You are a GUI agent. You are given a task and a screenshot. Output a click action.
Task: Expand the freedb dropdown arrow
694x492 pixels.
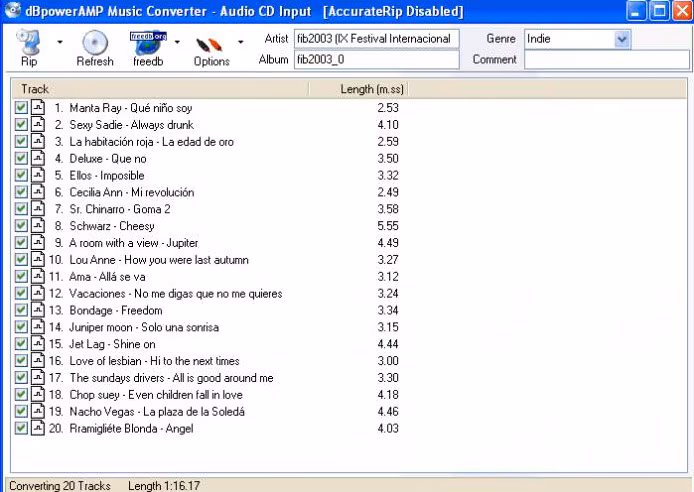click(x=177, y=42)
